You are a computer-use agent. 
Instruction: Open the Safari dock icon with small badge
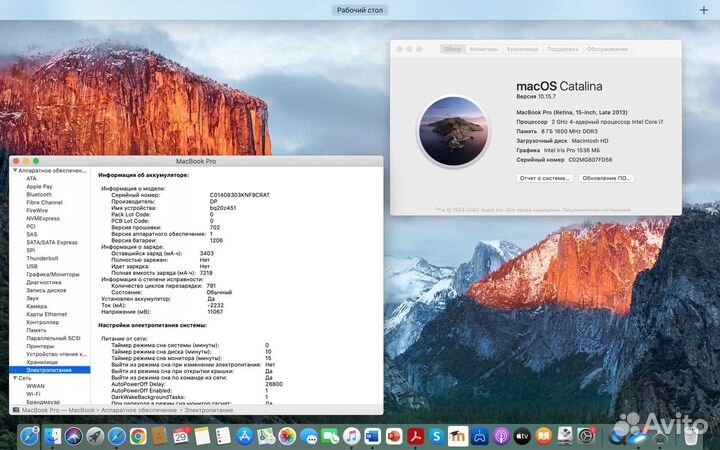pyautogui.click(x=29, y=436)
